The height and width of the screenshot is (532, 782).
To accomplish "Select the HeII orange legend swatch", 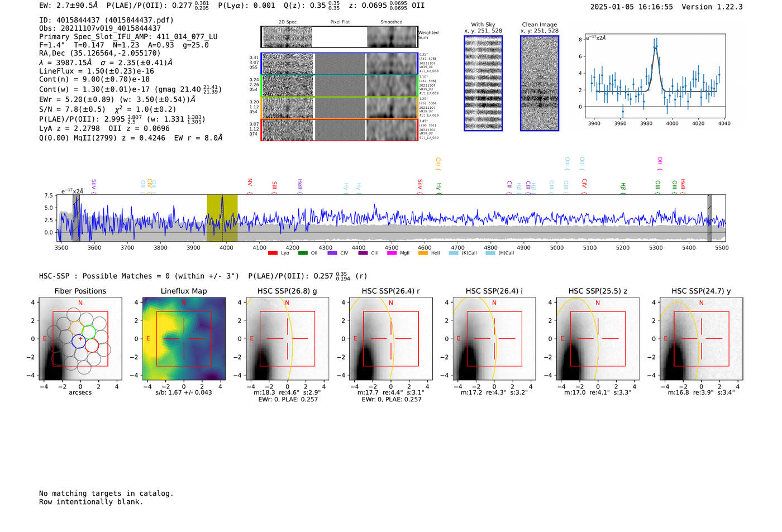I will (423, 253).
